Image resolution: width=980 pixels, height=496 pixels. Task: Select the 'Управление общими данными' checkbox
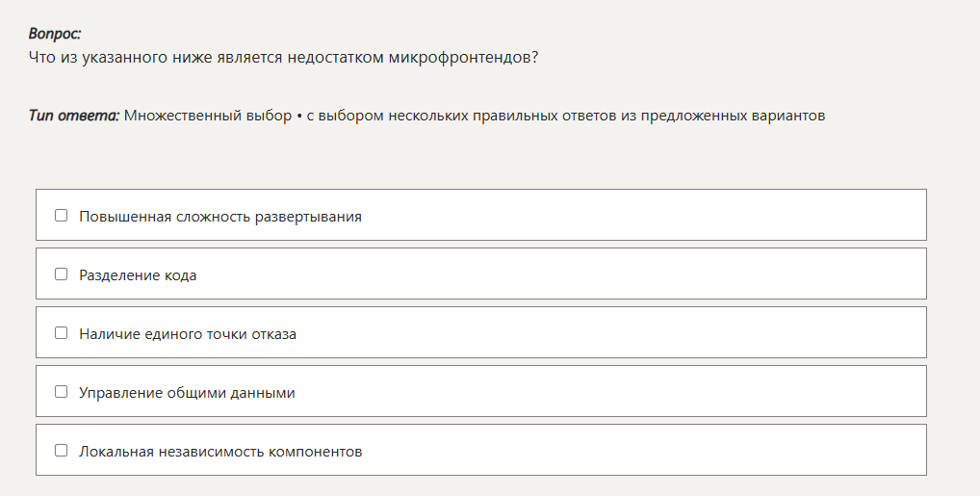point(62,392)
